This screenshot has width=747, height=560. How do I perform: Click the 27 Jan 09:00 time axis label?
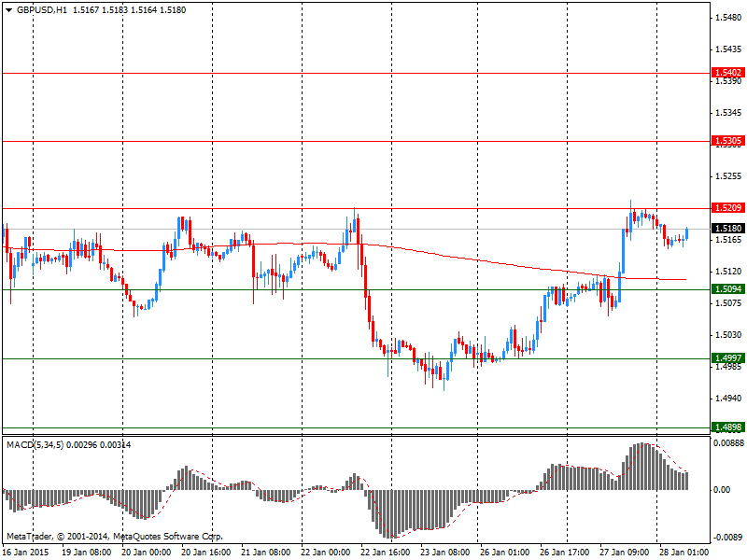click(x=624, y=553)
